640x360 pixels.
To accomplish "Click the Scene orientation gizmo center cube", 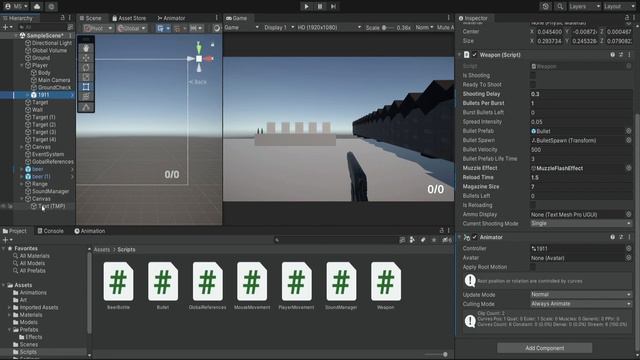I will 199,59.
